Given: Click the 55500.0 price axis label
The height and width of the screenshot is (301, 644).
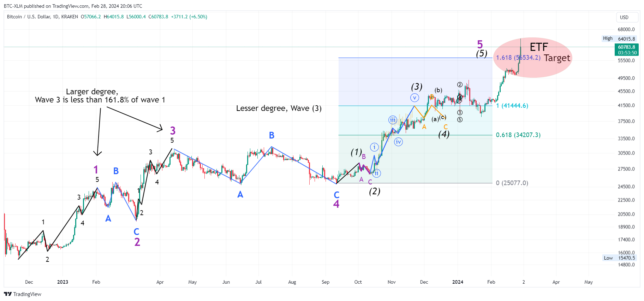Looking at the screenshot, I should [626, 60].
